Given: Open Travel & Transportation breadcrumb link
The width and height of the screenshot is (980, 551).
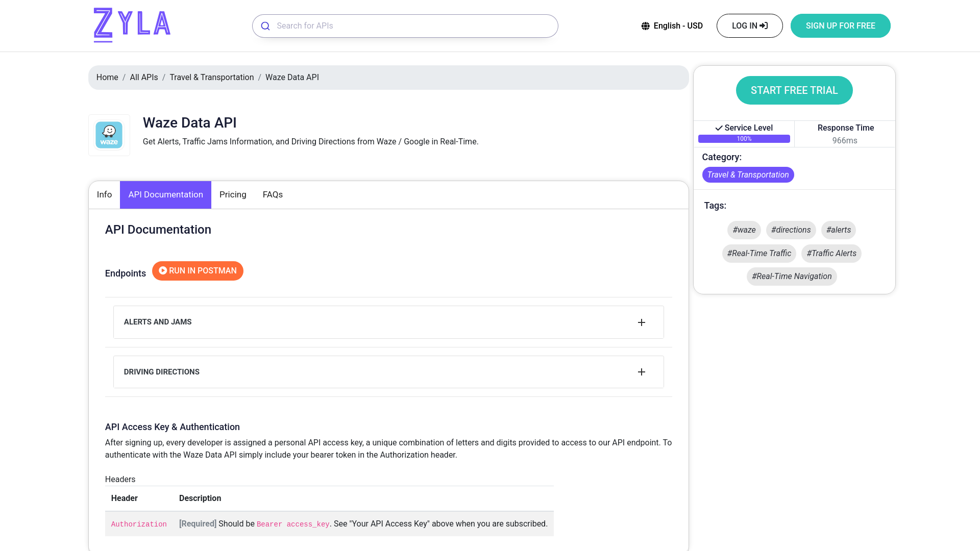Looking at the screenshot, I should pos(211,78).
